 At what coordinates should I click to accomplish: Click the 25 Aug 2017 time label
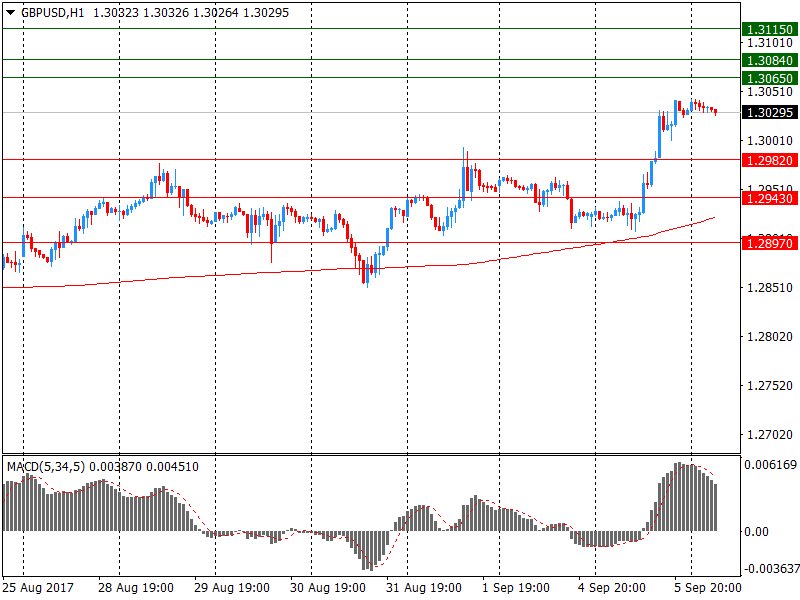pos(38,588)
